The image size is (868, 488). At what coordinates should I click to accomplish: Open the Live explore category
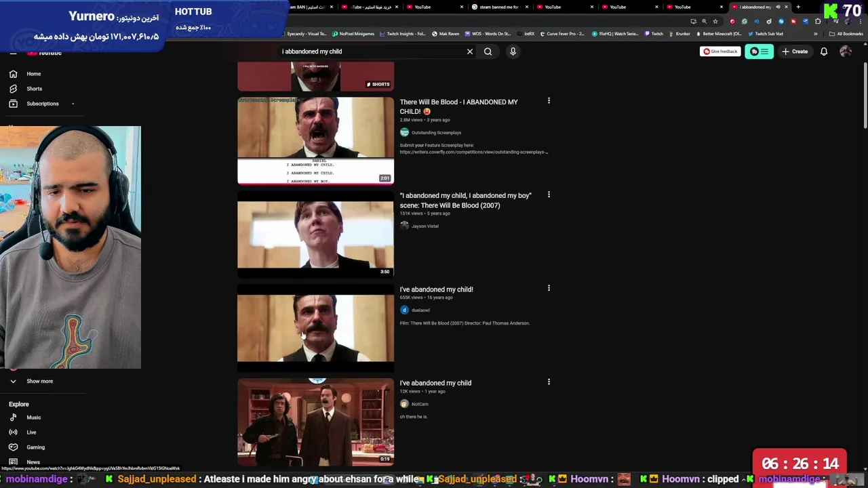31,432
